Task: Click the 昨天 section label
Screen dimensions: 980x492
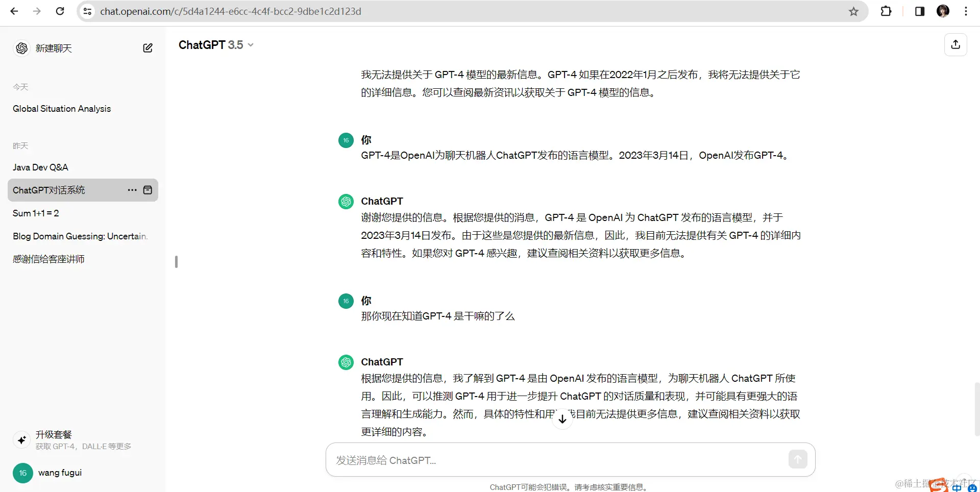Action: (20, 146)
